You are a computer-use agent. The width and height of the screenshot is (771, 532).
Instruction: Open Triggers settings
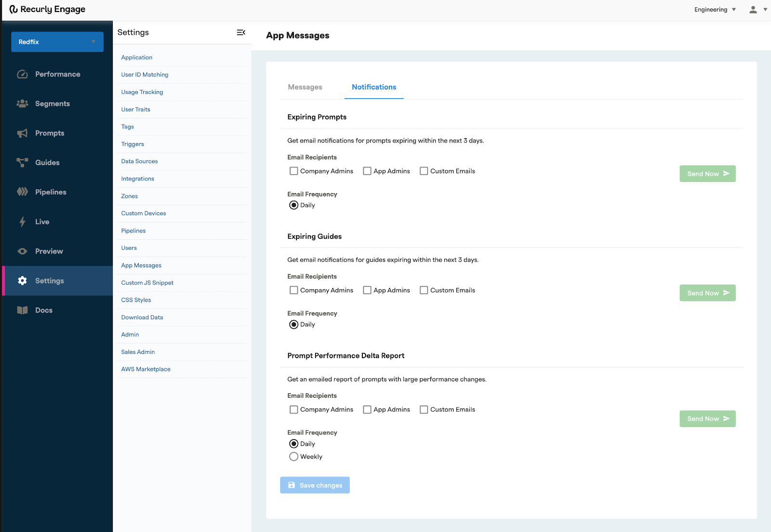click(x=133, y=144)
